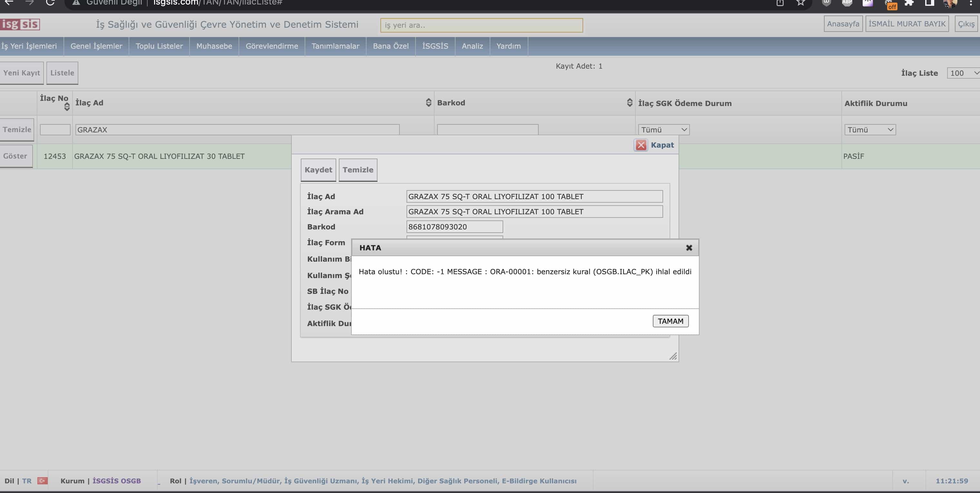
Task: Close the HATA error dialog with X
Action: coord(689,248)
